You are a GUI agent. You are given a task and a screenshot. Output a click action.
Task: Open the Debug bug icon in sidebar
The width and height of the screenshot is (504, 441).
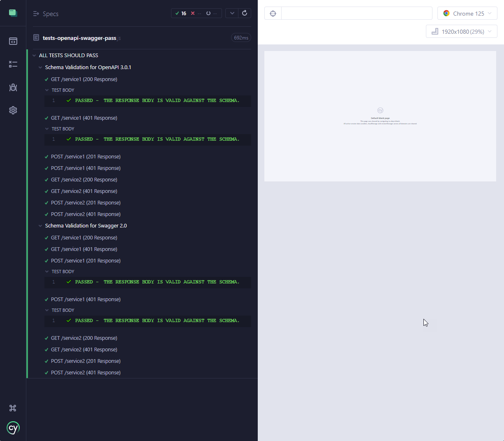pos(13,87)
